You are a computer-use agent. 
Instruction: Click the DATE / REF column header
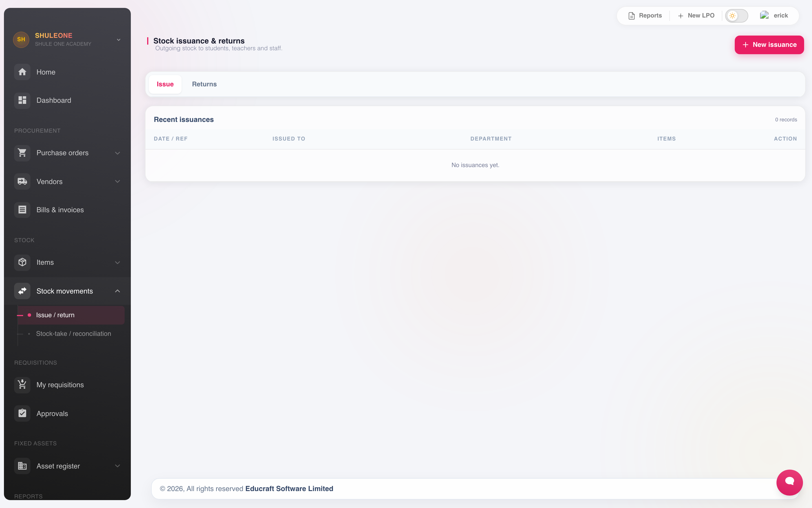point(171,139)
